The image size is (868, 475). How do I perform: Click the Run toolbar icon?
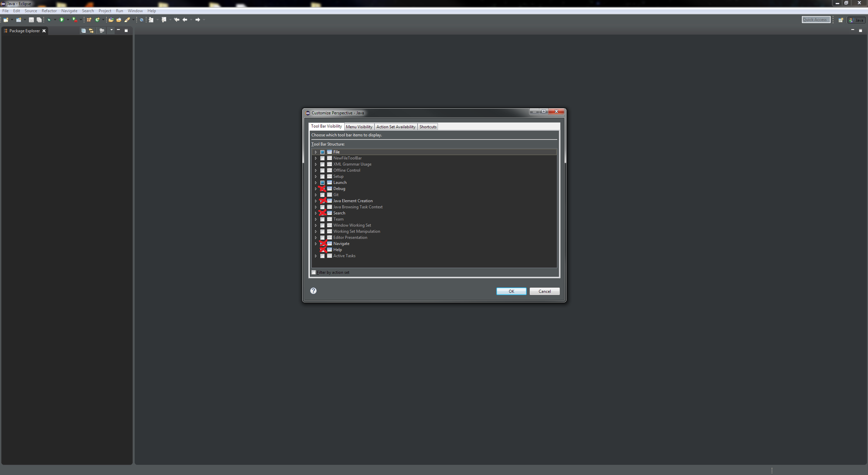(x=62, y=20)
